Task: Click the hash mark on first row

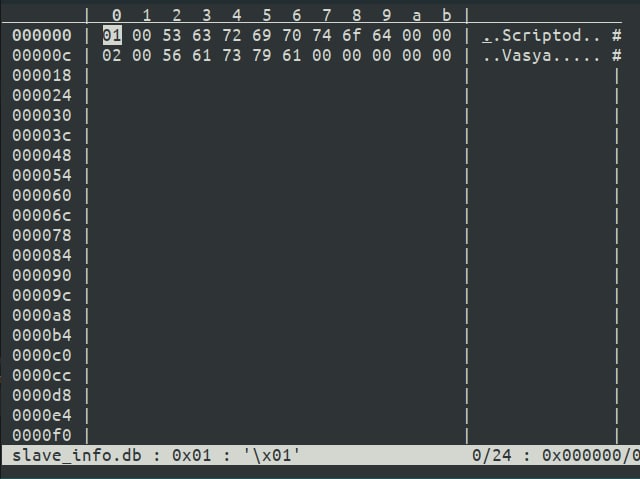Action: [x=616, y=35]
